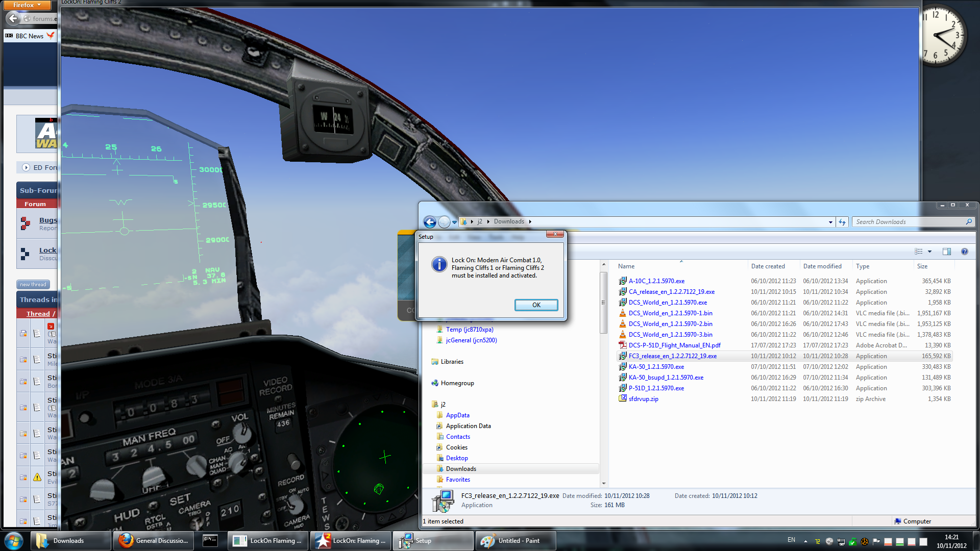The image size is (980, 551).
Task: Select DCS_World_en_1.2.1.5970-2.bin
Action: [x=670, y=324]
